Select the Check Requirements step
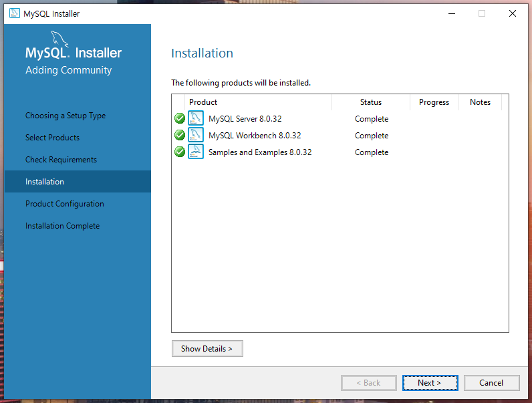The image size is (532, 403). (x=61, y=160)
